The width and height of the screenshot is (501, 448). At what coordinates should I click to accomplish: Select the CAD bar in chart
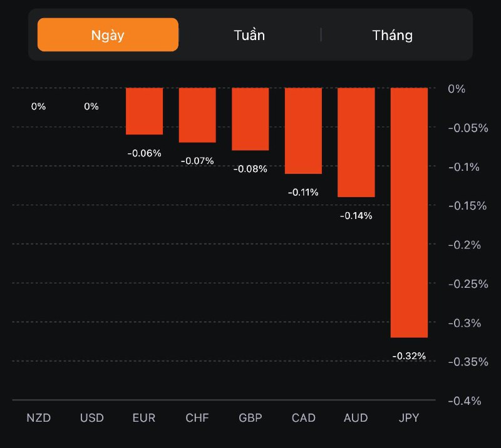click(303, 131)
